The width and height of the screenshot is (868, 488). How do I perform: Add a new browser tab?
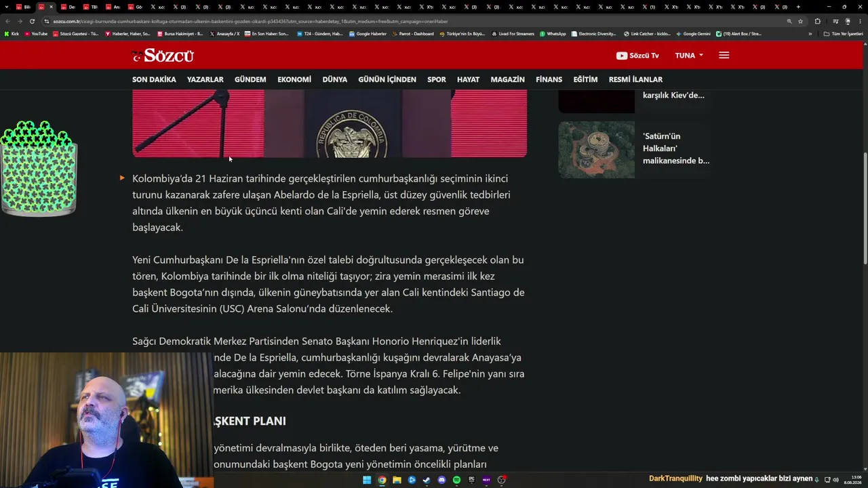pos(798,7)
